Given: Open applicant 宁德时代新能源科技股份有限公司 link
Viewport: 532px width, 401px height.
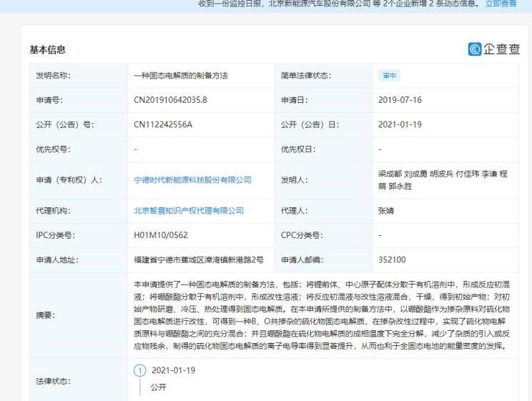Looking at the screenshot, I should pos(193,180).
